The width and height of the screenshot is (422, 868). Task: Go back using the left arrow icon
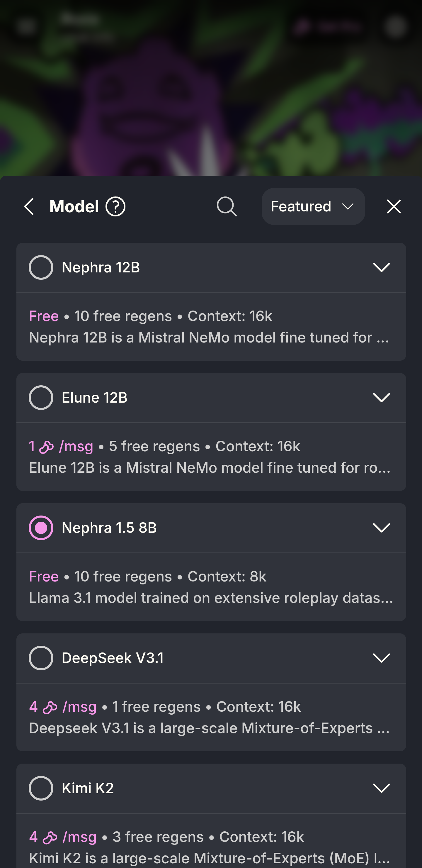click(x=29, y=206)
